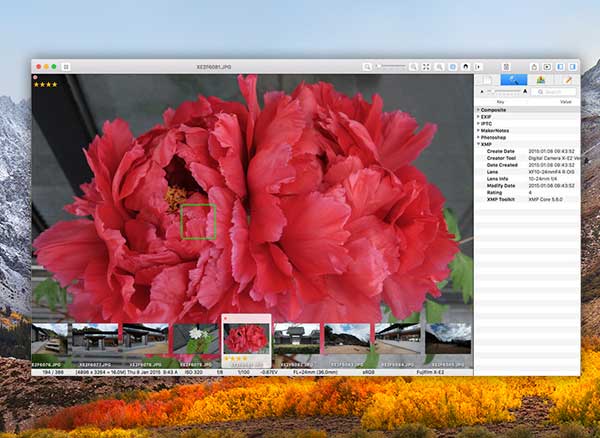This screenshot has height=438, width=600.
Task: Click the green focus point square on flower
Action: [x=198, y=222]
